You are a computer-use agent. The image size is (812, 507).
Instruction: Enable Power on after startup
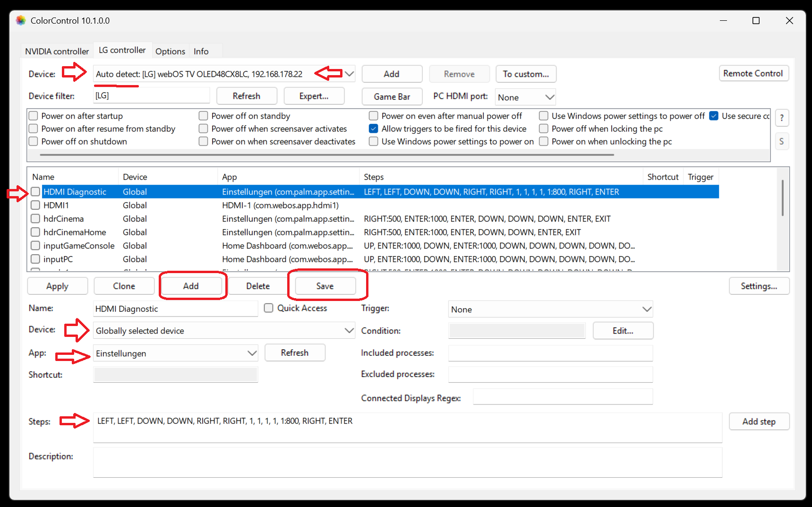pos(34,116)
